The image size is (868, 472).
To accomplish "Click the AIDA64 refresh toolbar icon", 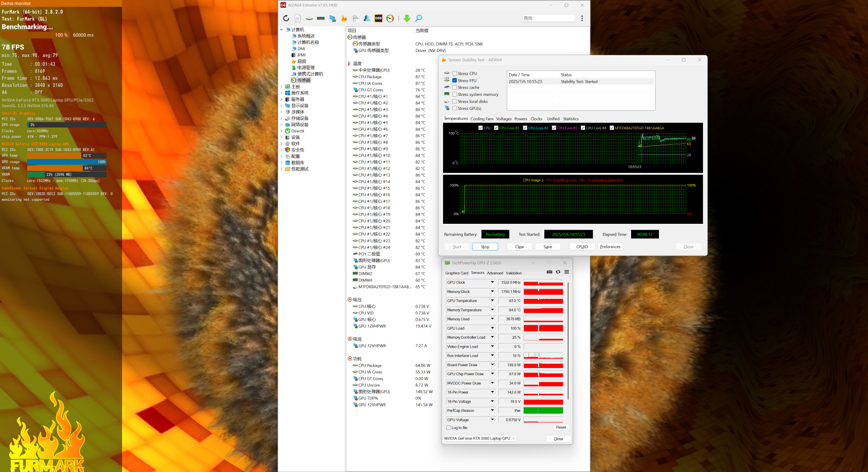I will pyautogui.click(x=286, y=19).
